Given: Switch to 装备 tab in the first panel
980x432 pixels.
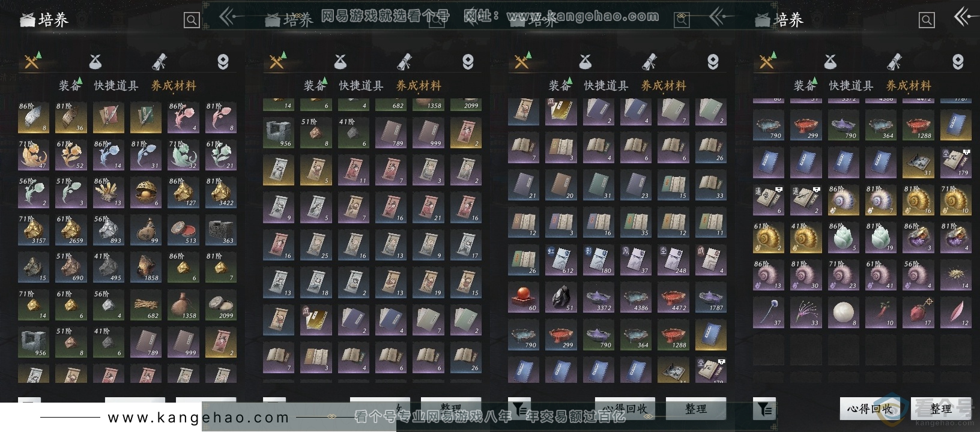Looking at the screenshot, I should click(x=70, y=86).
